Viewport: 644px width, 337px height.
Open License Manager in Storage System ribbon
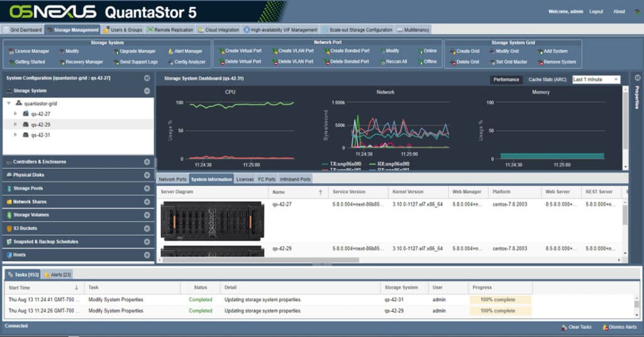[29, 52]
